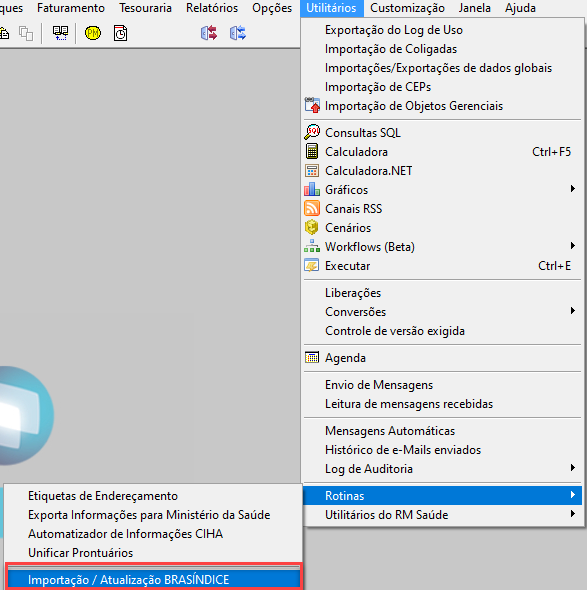Expand the Log de Auditoria submenu arrow
Screen dimensions: 587x590
[x=572, y=468]
